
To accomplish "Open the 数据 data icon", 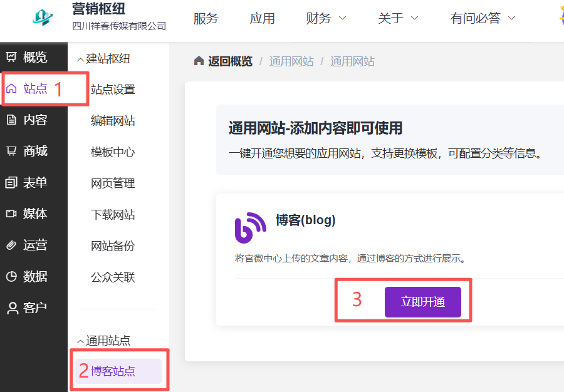I will coord(12,276).
